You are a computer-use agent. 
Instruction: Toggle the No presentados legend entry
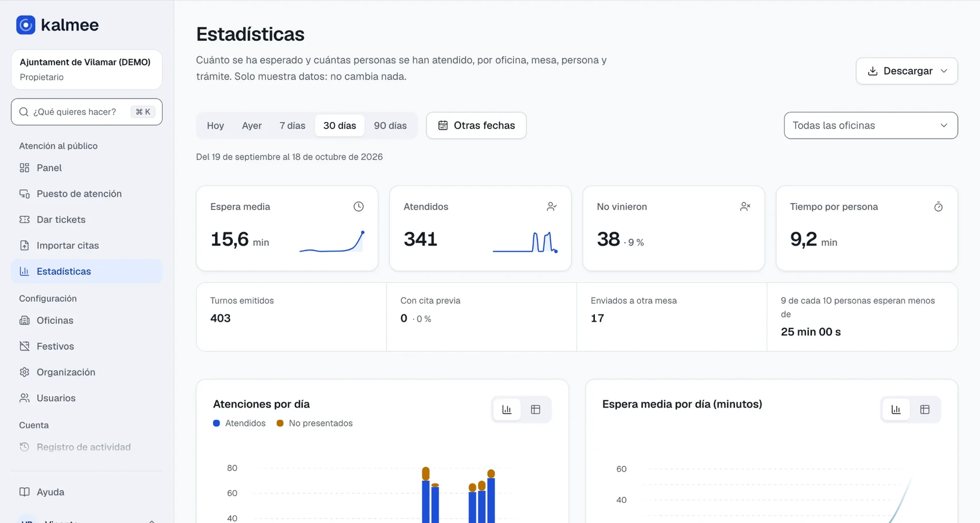[x=314, y=423]
